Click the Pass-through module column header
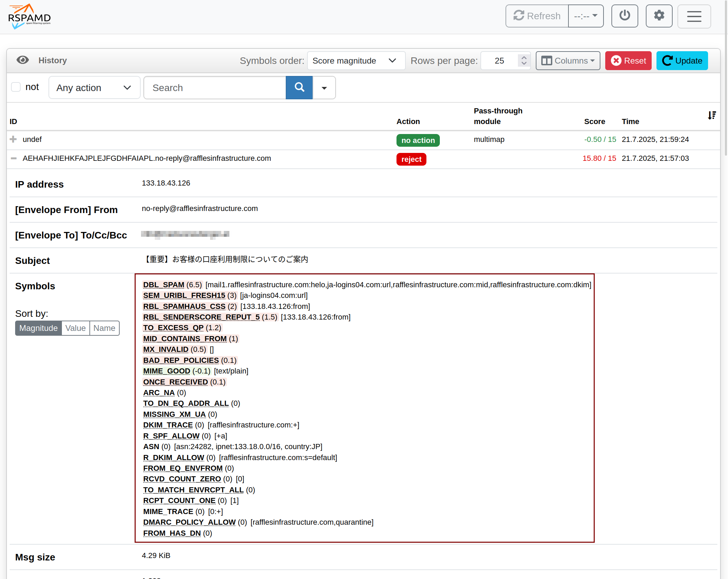This screenshot has width=728, height=579. pos(498,116)
